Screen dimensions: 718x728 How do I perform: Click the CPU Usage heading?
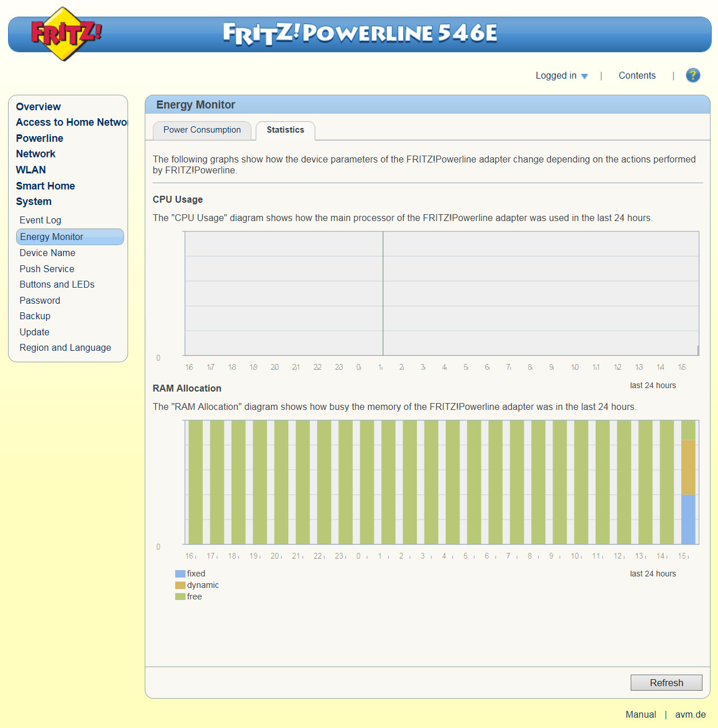[x=177, y=199]
